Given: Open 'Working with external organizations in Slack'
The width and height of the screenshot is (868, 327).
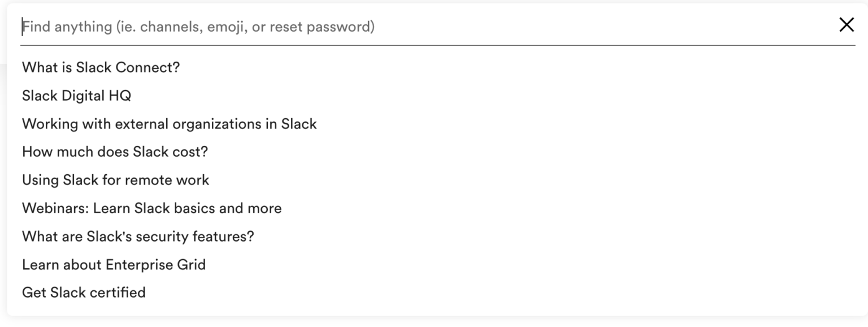Looking at the screenshot, I should 169,123.
